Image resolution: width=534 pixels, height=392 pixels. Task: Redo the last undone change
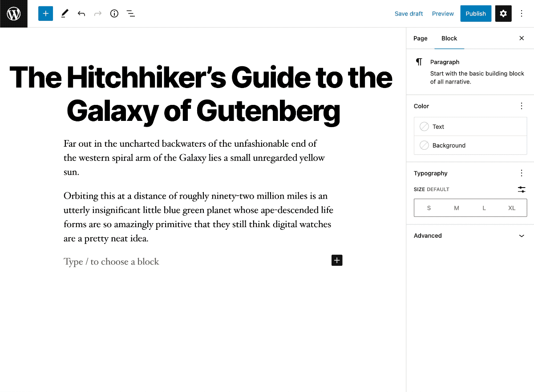coord(98,14)
